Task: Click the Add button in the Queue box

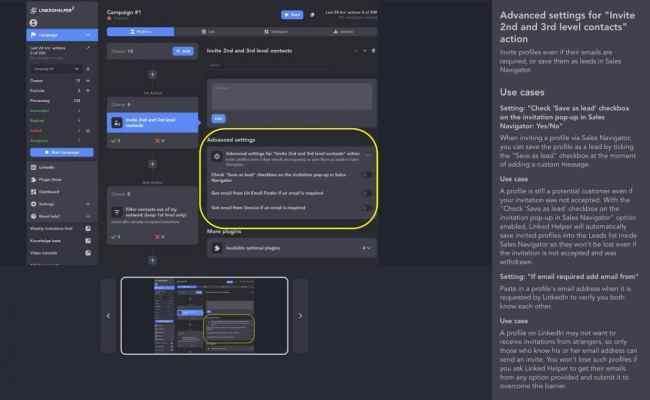Action: click(x=183, y=51)
